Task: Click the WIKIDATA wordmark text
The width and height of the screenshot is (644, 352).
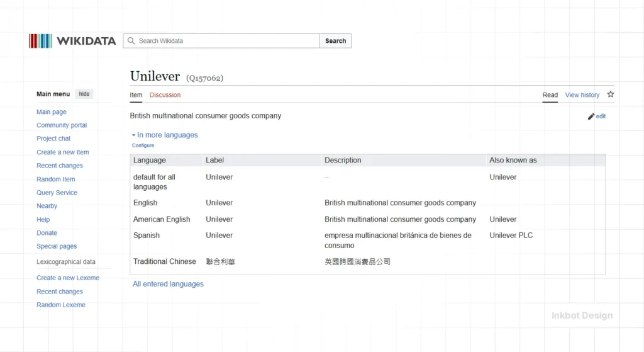Action: [86, 41]
